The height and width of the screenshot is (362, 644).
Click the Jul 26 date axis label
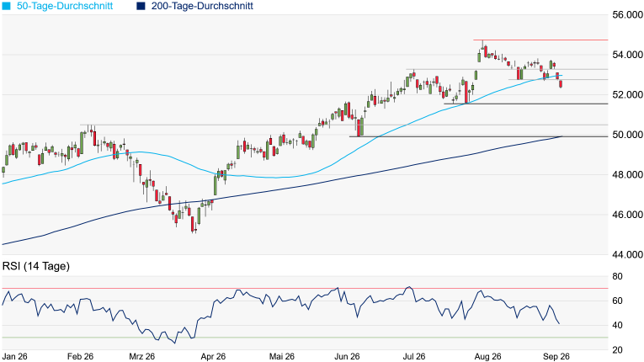point(413,356)
